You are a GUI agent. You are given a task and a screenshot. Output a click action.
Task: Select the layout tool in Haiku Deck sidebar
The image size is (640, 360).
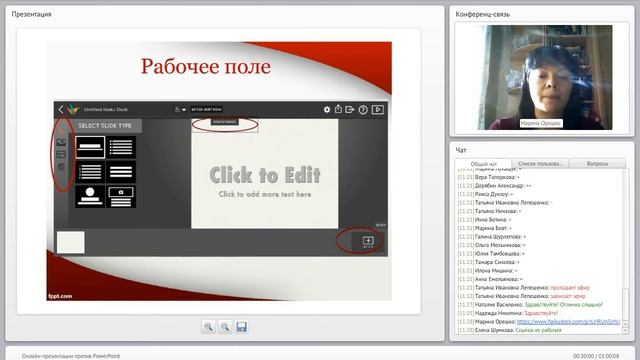[61, 154]
